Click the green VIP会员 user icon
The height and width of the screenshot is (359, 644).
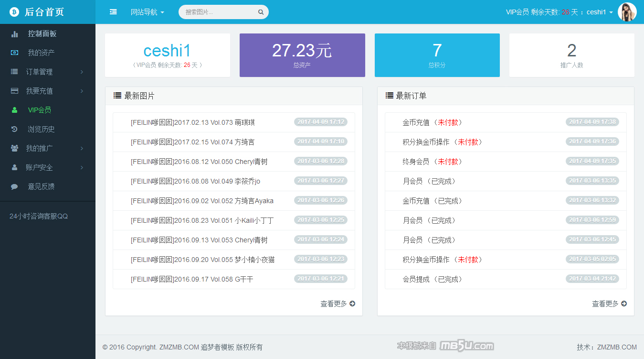click(x=15, y=110)
